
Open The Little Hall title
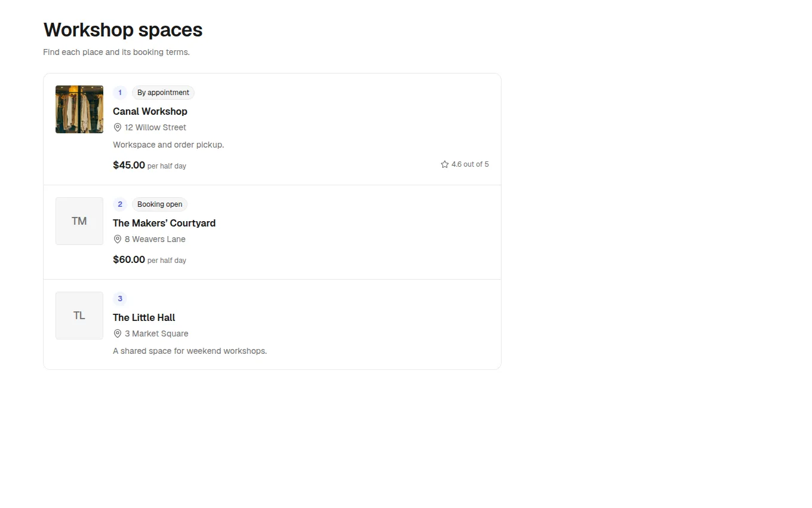(x=144, y=317)
